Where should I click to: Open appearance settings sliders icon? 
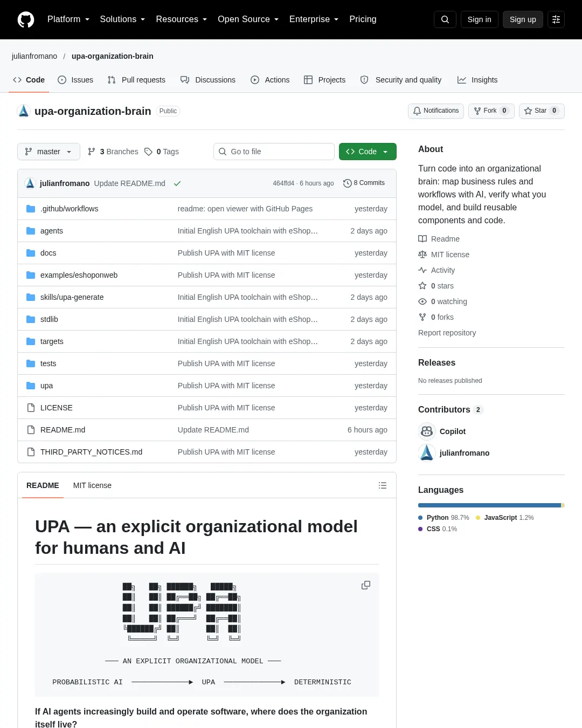click(556, 19)
